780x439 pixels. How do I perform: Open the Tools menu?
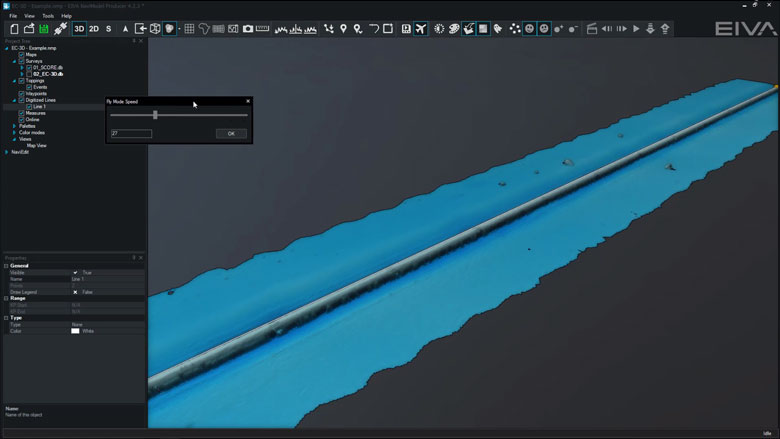click(47, 16)
